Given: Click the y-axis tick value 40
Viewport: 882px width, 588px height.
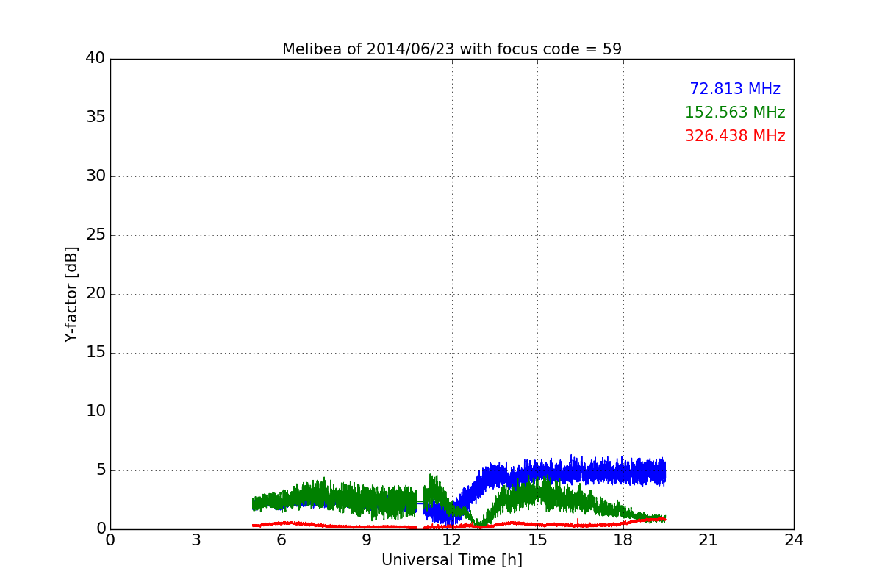Looking at the screenshot, I should [96, 59].
